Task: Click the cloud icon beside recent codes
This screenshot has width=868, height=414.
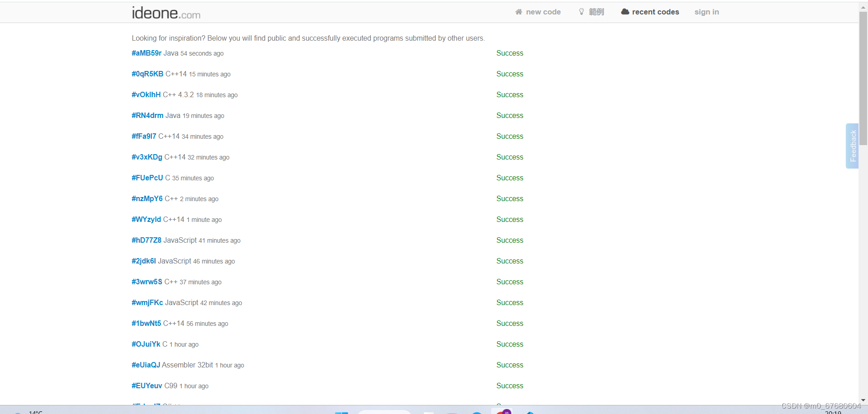Action: [625, 12]
